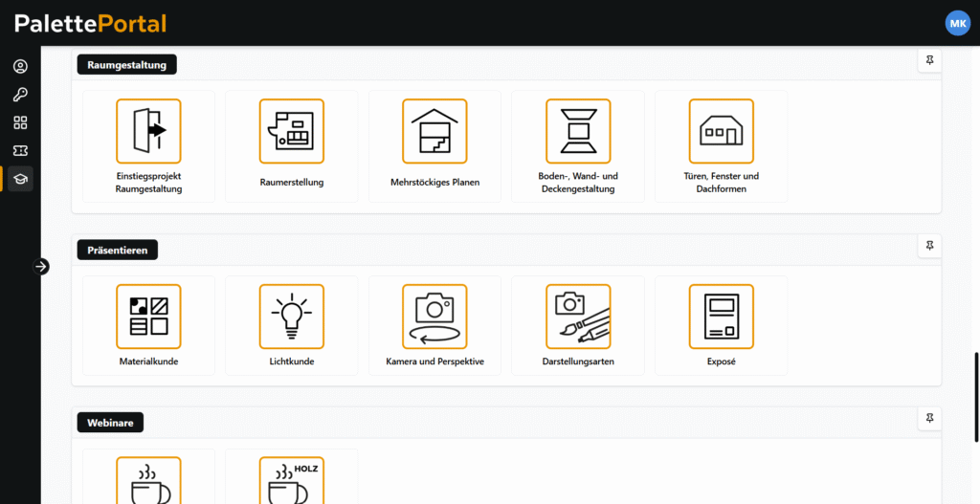Toggle the pin on Webinare section
The image size is (980, 504).
click(x=929, y=419)
